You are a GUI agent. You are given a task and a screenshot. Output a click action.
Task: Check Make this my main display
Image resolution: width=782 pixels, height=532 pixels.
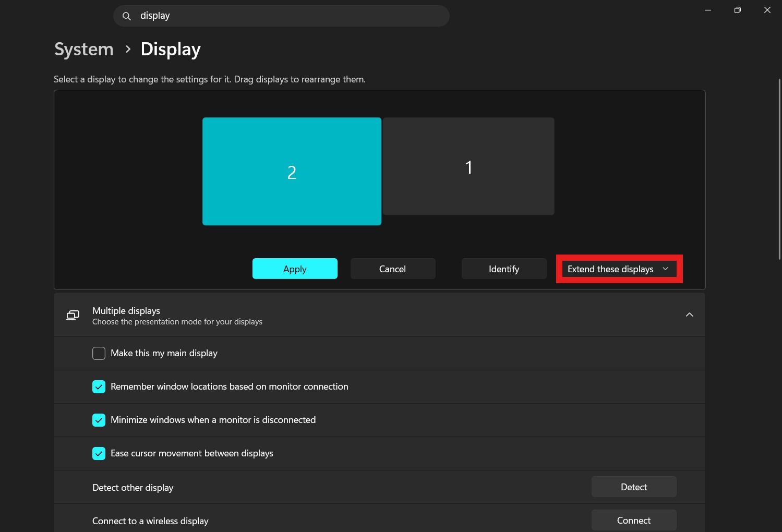(99, 353)
